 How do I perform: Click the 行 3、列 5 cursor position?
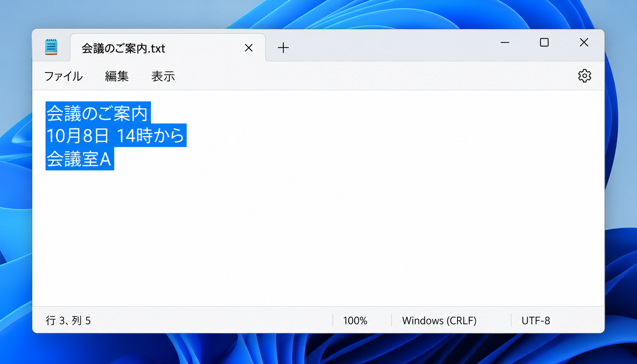tap(68, 321)
